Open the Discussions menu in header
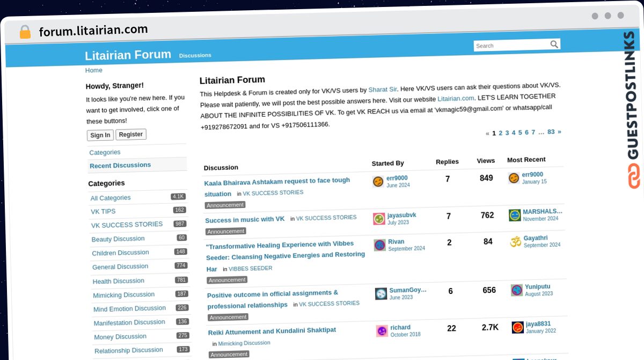Screen dimensions: 644x360 [x=195, y=55]
